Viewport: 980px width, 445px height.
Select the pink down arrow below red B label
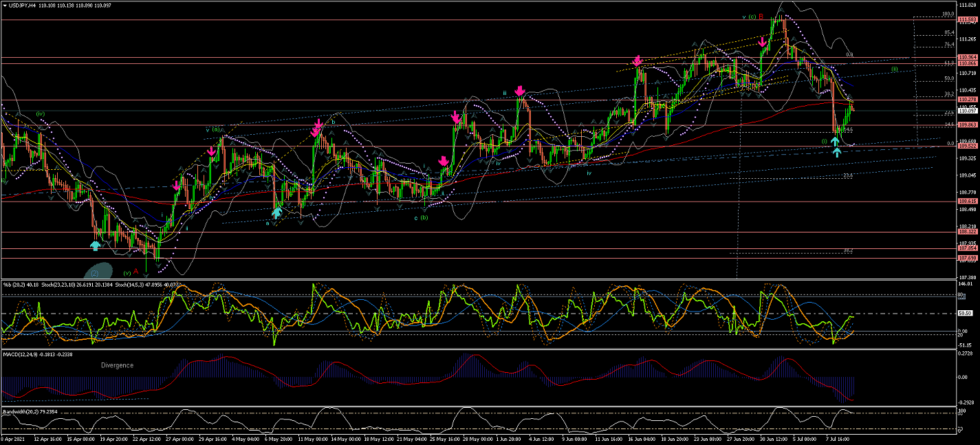pos(763,43)
